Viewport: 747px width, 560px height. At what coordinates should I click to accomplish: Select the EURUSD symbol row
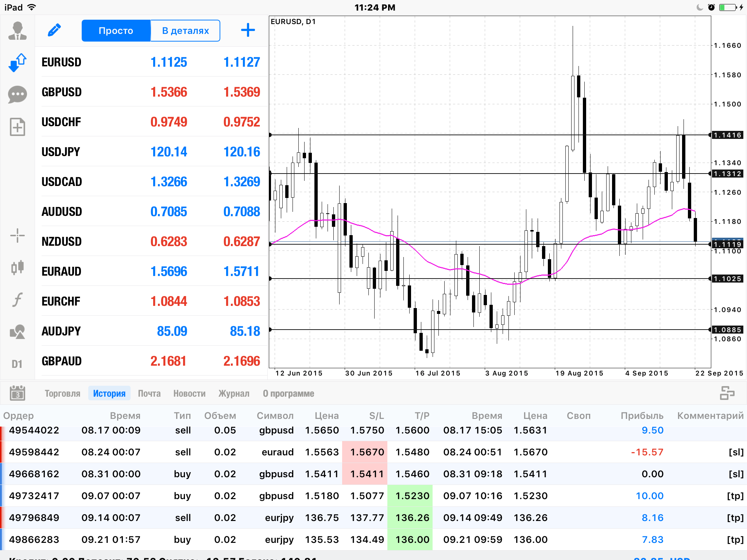coord(151,62)
